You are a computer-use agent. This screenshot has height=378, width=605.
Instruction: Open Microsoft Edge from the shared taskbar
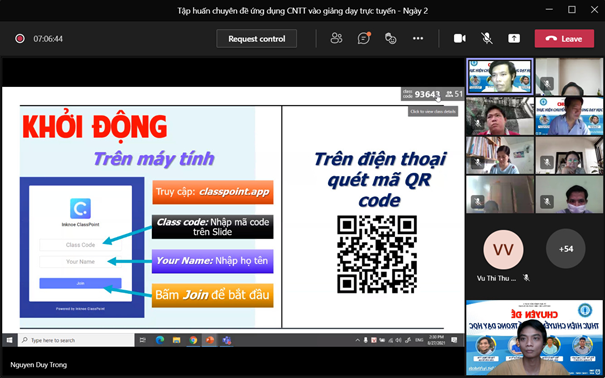(x=160, y=340)
